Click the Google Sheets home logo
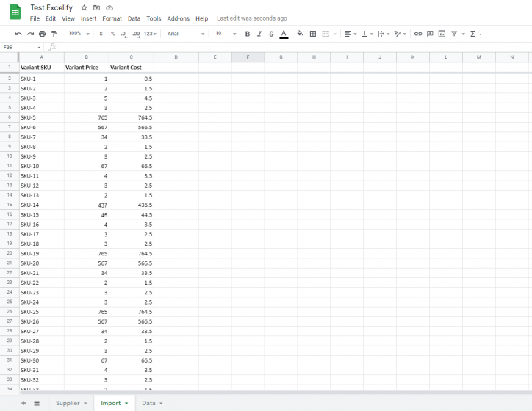 (15, 12)
